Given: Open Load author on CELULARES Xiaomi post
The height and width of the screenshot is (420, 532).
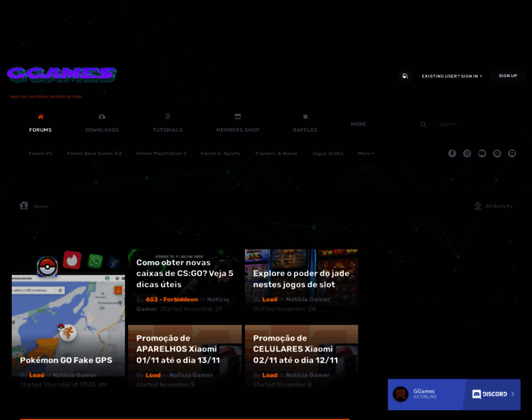Looking at the screenshot, I should pyautogui.click(x=269, y=375).
